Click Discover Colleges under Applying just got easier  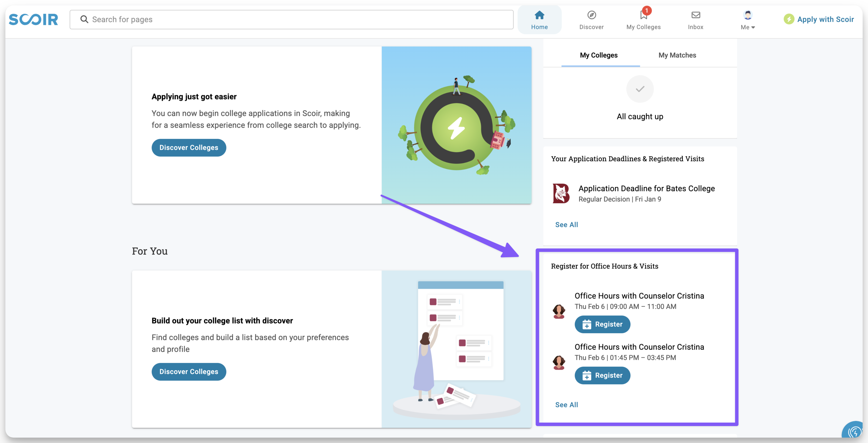[x=189, y=148]
